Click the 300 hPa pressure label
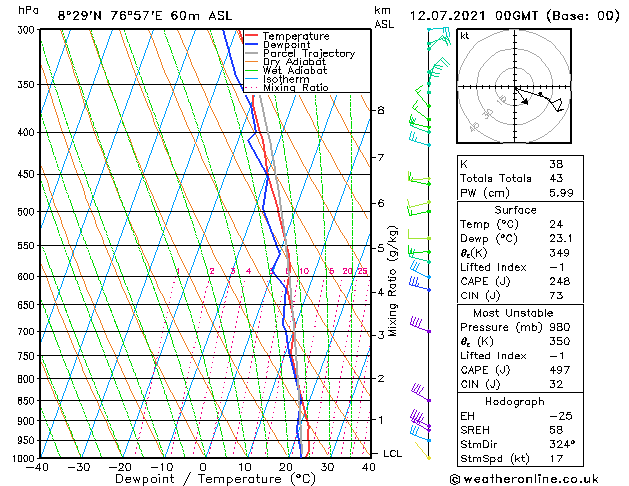 pos(28,30)
